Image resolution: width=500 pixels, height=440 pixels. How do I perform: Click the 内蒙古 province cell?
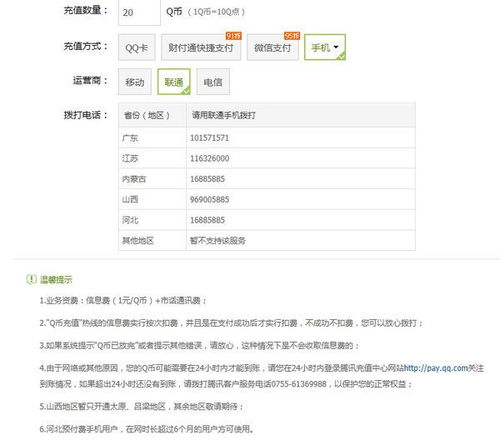point(152,179)
